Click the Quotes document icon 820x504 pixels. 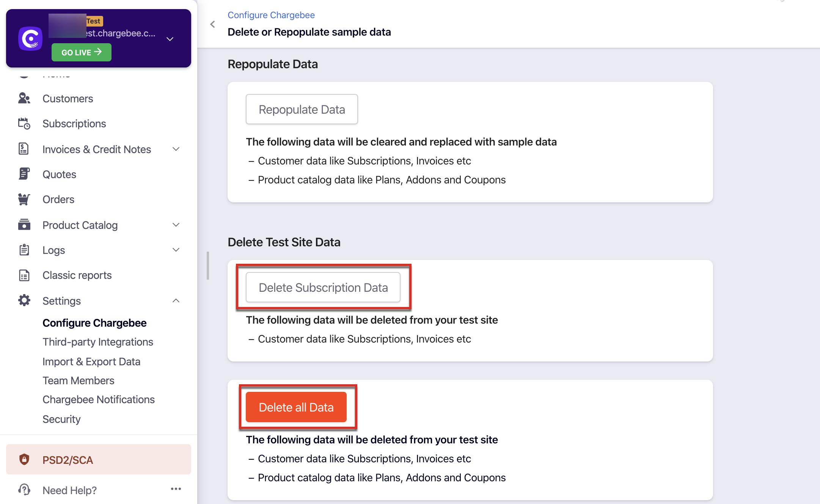24,174
